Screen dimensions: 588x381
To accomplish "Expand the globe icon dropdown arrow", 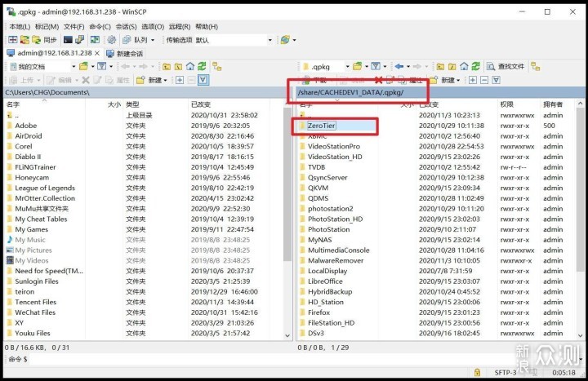I will pos(294,40).
